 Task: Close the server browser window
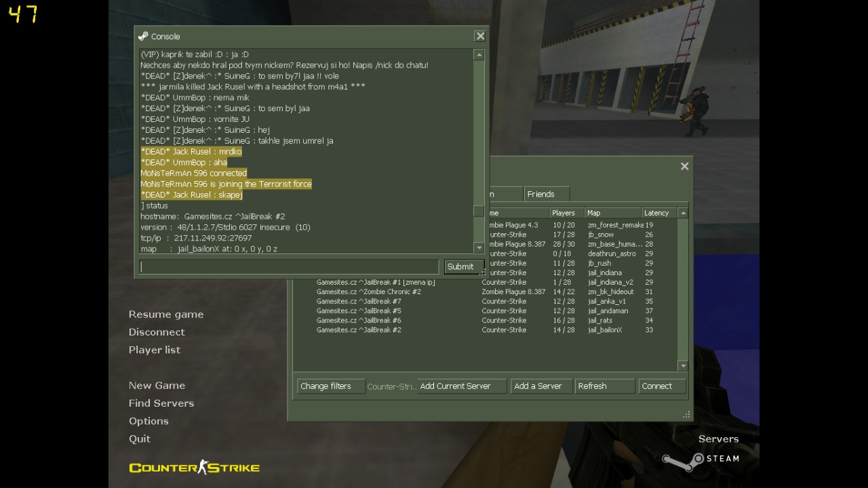684,166
